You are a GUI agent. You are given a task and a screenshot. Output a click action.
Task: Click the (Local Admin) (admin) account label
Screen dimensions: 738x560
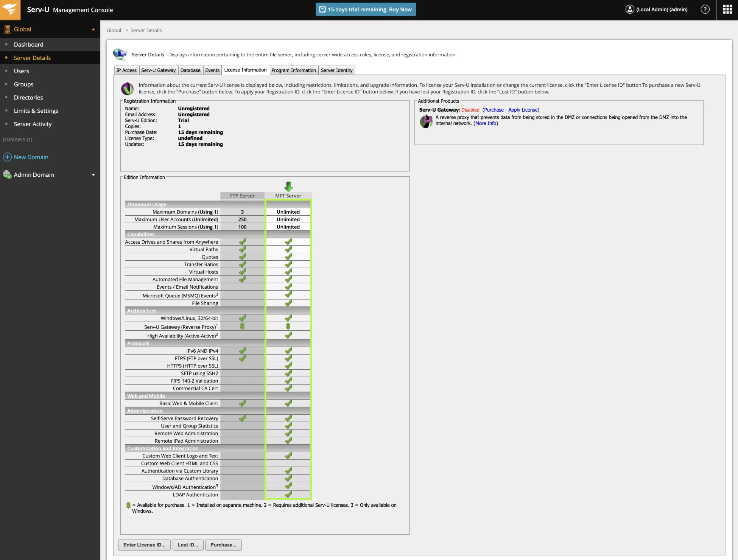[x=662, y=9]
